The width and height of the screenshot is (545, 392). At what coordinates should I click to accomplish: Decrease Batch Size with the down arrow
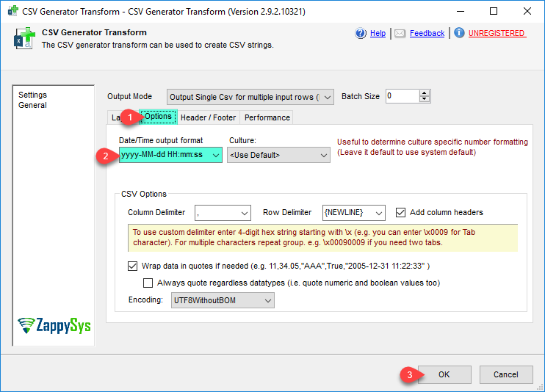pyautogui.click(x=425, y=99)
